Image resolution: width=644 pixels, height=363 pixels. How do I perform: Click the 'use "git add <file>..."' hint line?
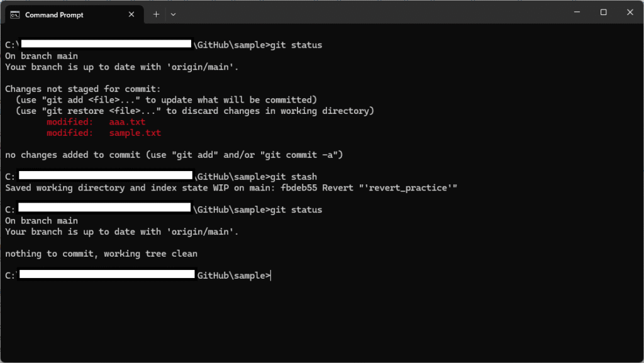coord(166,100)
